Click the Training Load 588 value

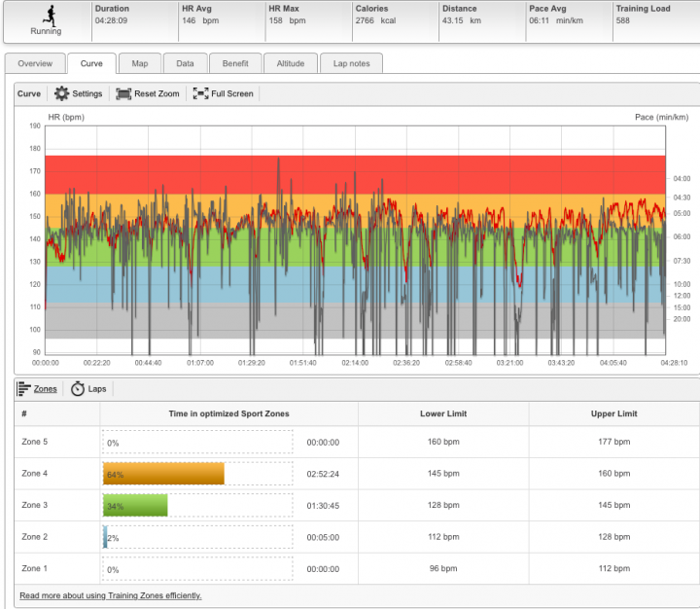(x=623, y=20)
